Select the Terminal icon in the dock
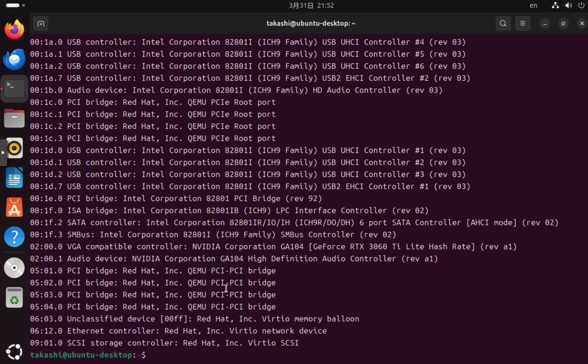This screenshot has width=588, height=364. pyautogui.click(x=14, y=89)
